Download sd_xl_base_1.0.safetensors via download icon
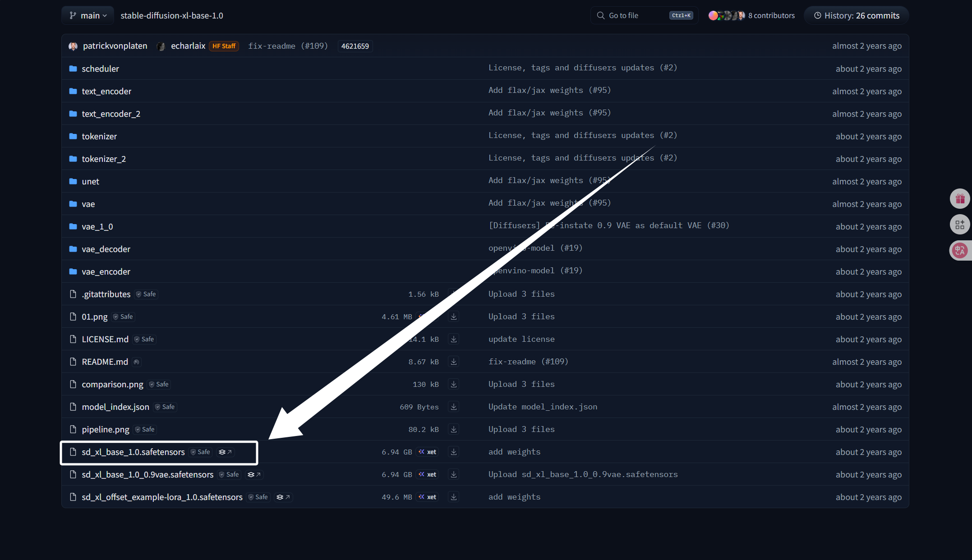 pos(454,452)
